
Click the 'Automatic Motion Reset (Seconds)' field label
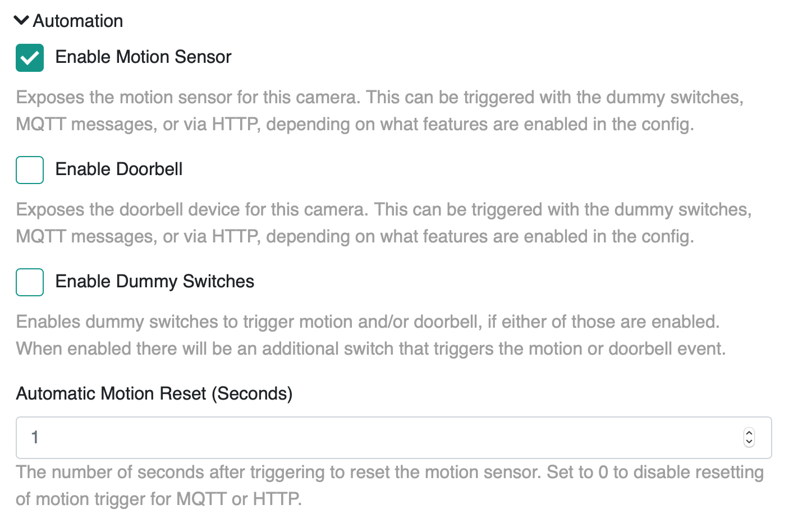[x=154, y=393]
